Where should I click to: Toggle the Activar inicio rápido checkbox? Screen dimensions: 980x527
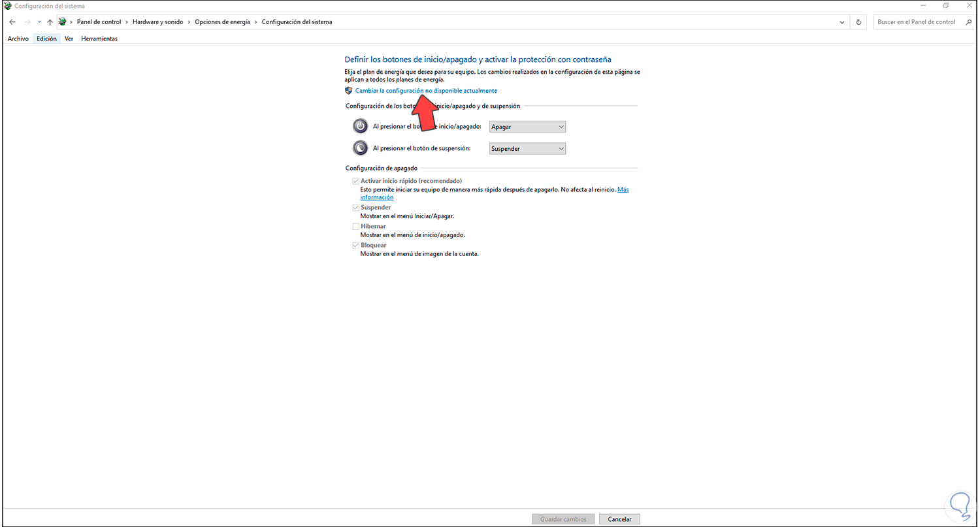tap(356, 181)
